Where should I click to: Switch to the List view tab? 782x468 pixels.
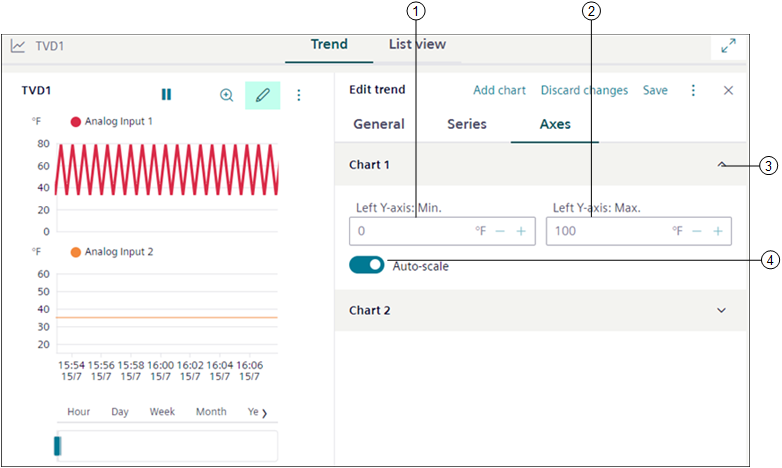tap(417, 45)
